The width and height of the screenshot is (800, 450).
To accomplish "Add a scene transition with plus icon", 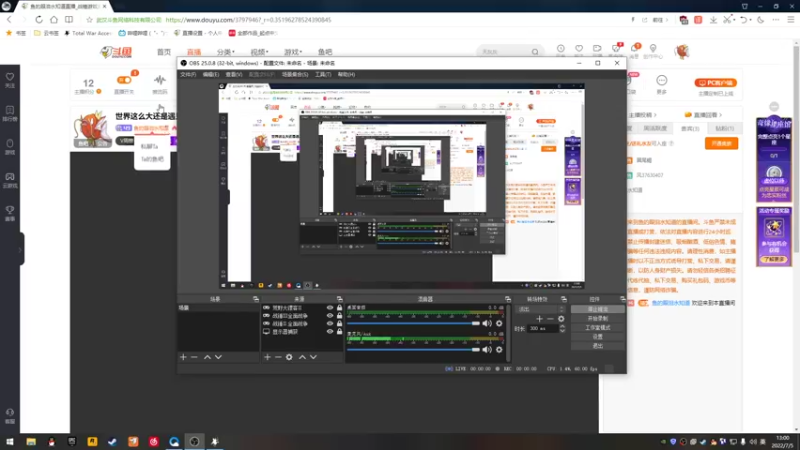I will click(539, 319).
